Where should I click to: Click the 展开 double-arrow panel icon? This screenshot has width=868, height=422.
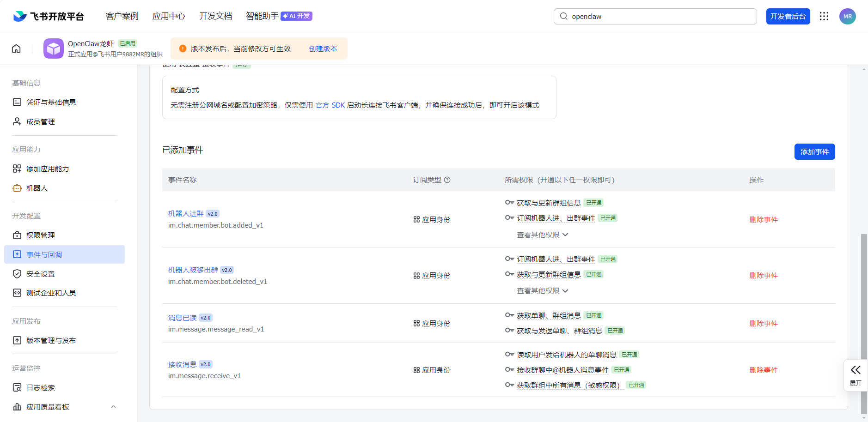point(856,370)
